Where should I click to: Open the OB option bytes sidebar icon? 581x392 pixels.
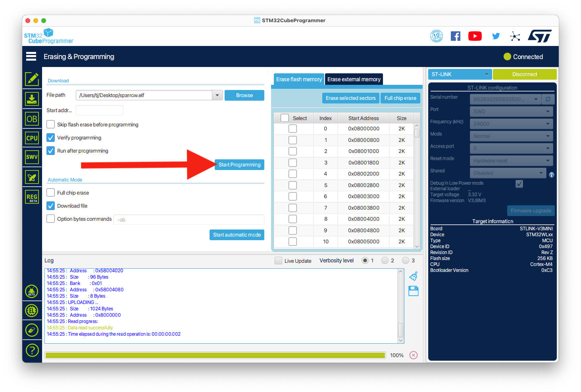pyautogui.click(x=32, y=119)
